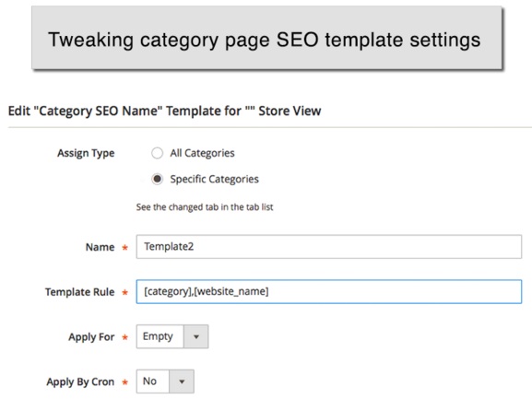Select the Specific Categories radio button
The image size is (532, 399).
(157, 179)
